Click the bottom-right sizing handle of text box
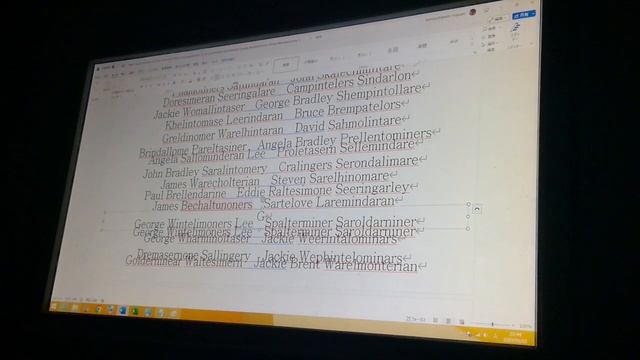This screenshot has height=360, width=640. 468,229
